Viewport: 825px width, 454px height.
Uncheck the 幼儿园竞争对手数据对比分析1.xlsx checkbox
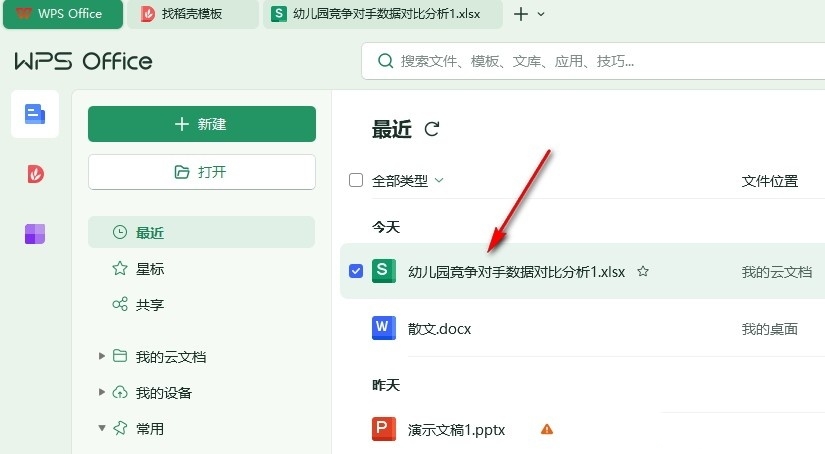[356, 271]
